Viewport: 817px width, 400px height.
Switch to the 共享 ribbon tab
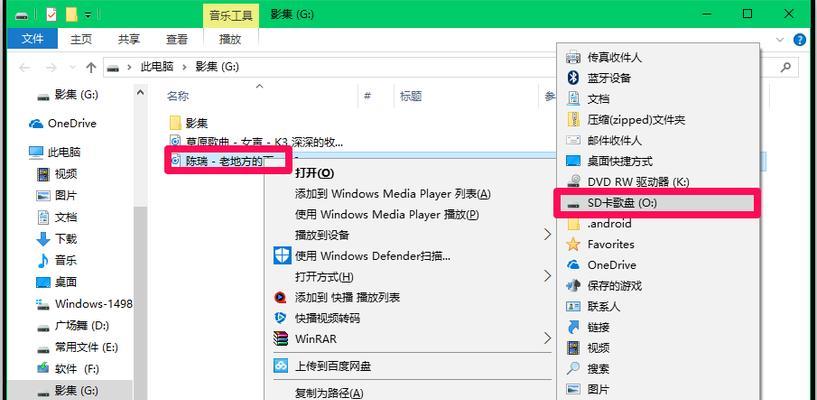129,39
